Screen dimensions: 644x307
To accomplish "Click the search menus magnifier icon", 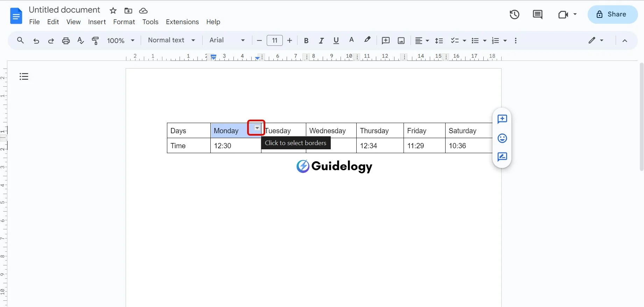I will coord(20,41).
